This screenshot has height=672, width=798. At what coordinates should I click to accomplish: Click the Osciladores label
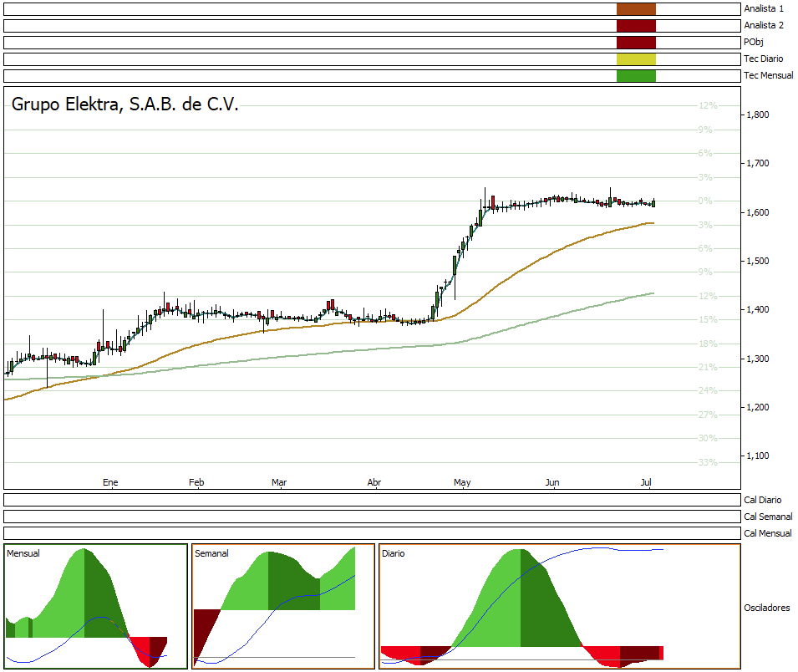tap(767, 608)
